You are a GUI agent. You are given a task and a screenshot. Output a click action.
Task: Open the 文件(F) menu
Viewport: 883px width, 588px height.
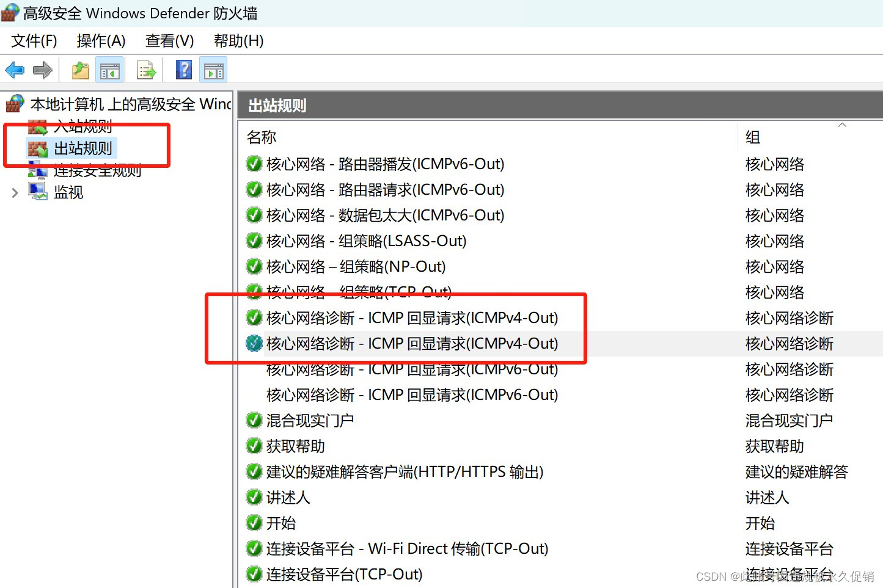[x=34, y=41]
